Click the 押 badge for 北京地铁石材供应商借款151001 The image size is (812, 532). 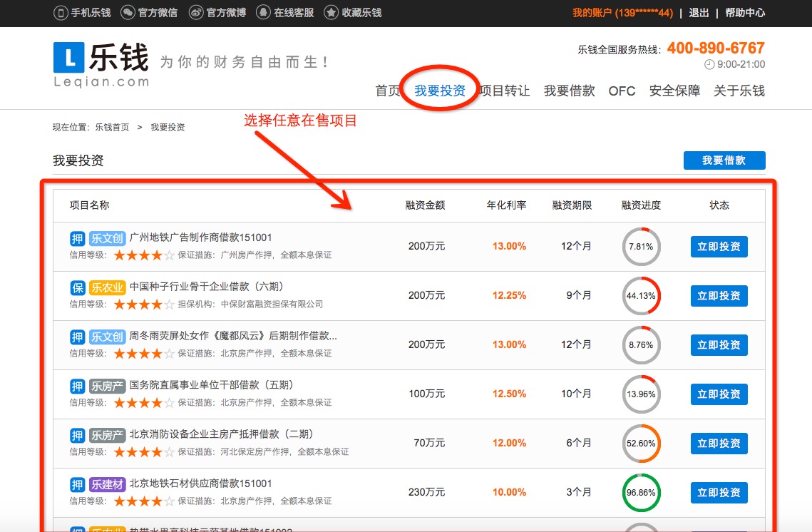coord(77,484)
